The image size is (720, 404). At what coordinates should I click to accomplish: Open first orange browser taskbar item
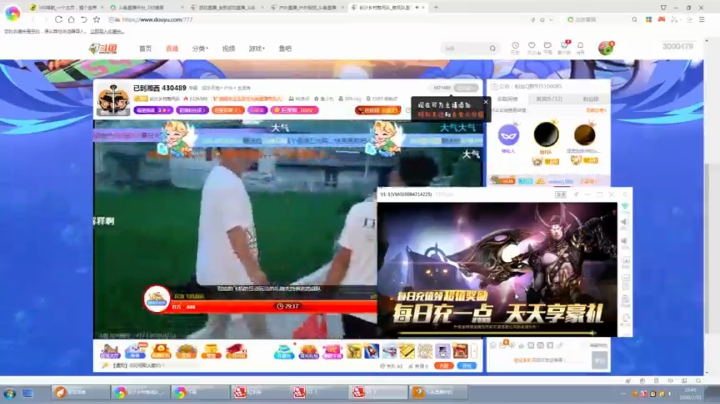pos(79,393)
